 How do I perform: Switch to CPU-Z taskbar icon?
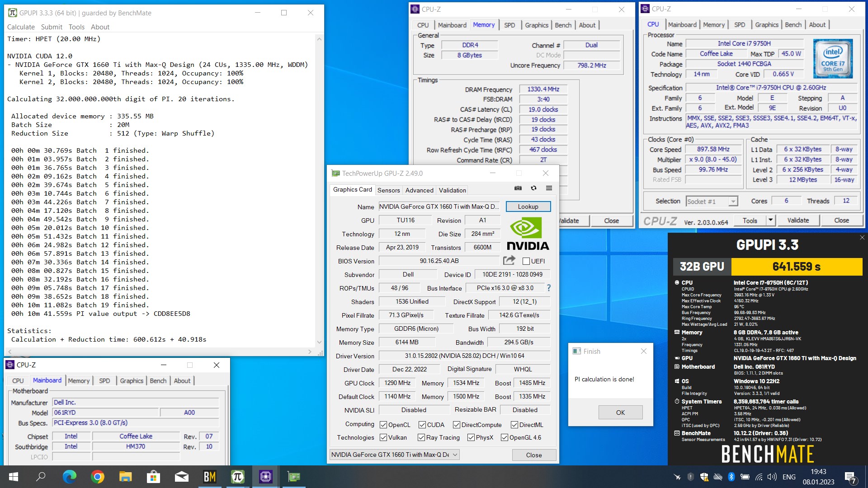pyautogui.click(x=265, y=477)
